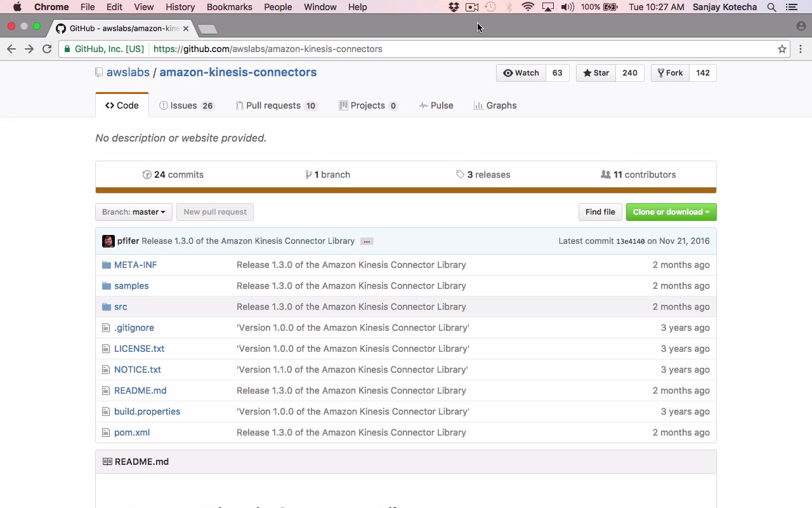Switch to the Pulse tab
This screenshot has height=508, width=812.
point(436,105)
